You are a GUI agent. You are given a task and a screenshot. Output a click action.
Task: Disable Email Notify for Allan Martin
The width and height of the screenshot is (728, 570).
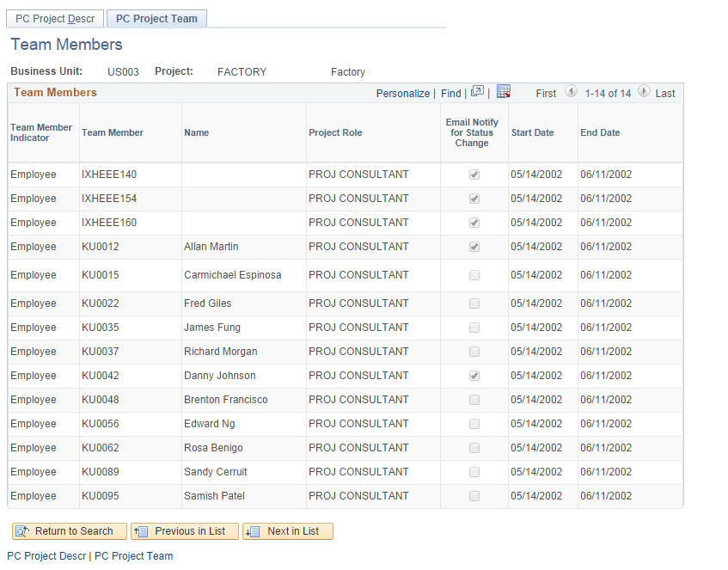point(474,247)
